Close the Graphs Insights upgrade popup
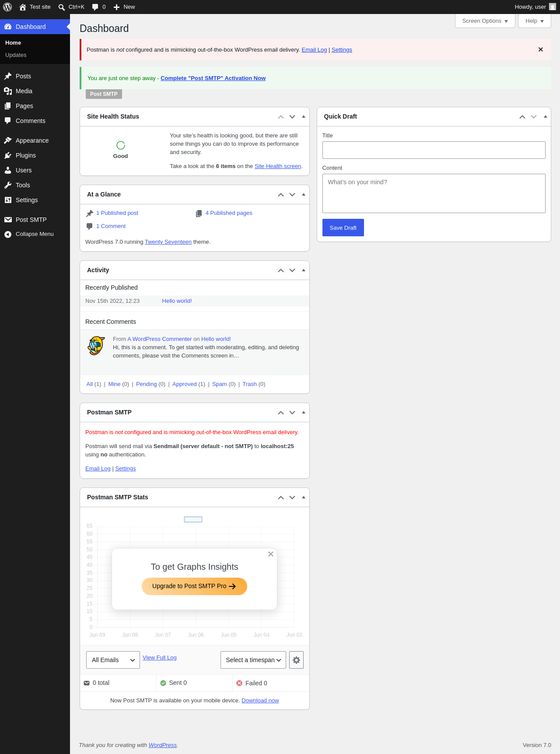Image resolution: width=560 pixels, height=754 pixels. pos(271,554)
